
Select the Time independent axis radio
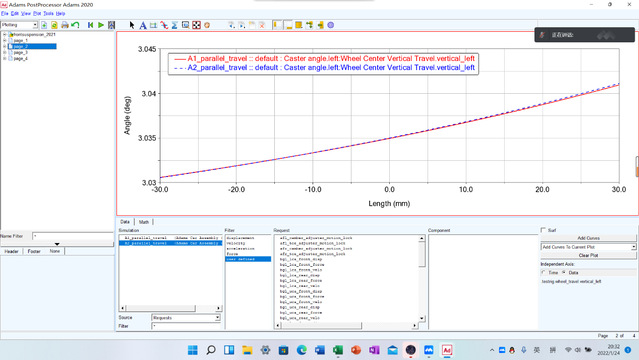click(x=544, y=272)
